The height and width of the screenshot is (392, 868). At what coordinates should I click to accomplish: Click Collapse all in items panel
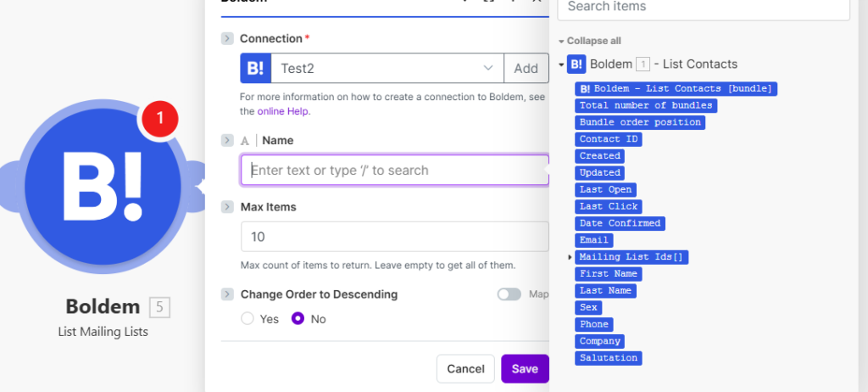[x=591, y=41]
